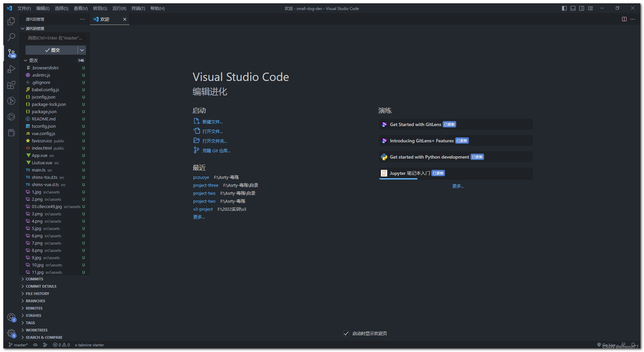Toggle primary side bar layout icon
The height and width of the screenshot is (352, 644).
(564, 8)
